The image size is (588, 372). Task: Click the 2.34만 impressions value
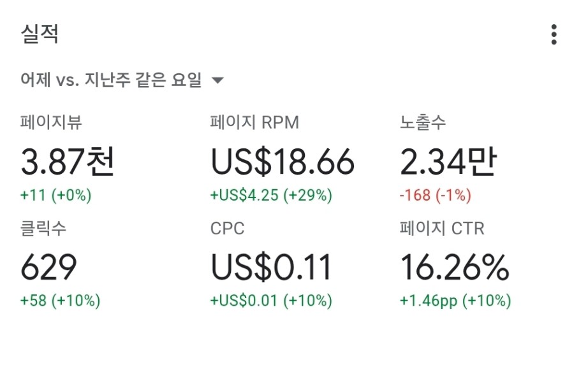pos(448,161)
